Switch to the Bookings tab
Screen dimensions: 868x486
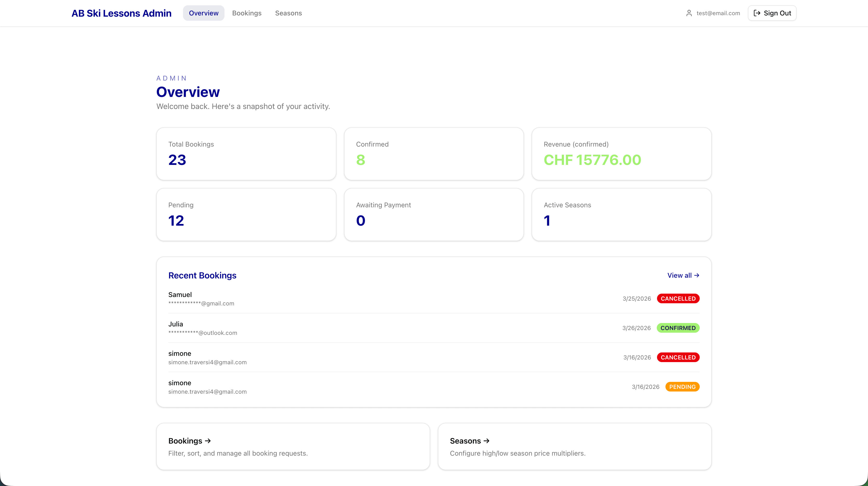click(x=247, y=13)
